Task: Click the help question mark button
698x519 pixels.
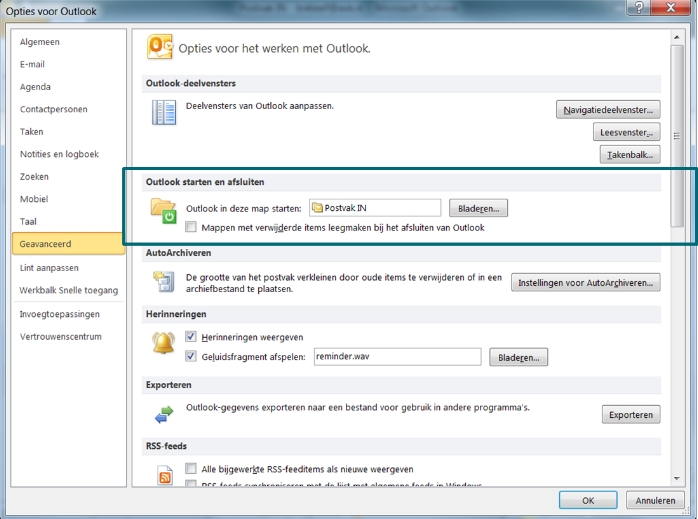Action: [639, 7]
